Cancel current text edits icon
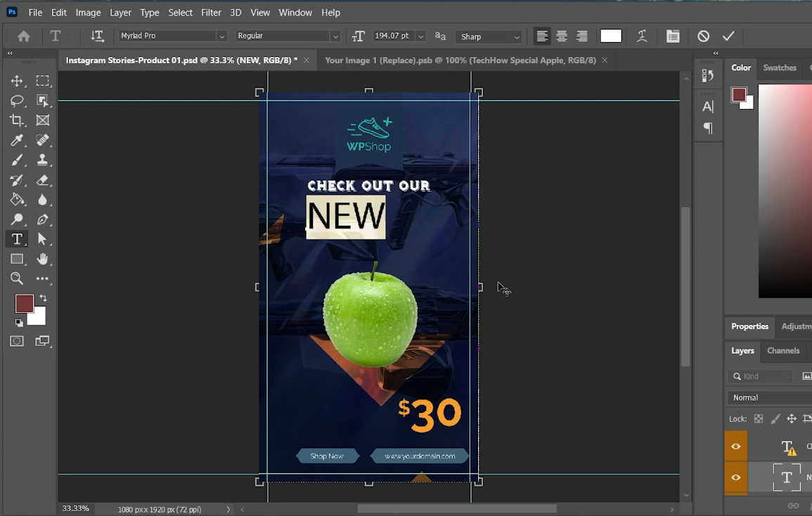The image size is (812, 516). pyautogui.click(x=703, y=36)
